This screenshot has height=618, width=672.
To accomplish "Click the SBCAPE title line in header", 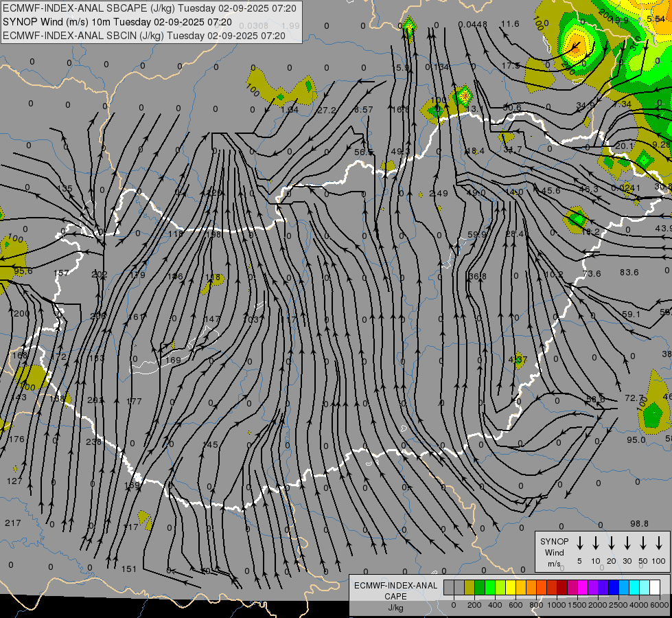I will pos(150,8).
